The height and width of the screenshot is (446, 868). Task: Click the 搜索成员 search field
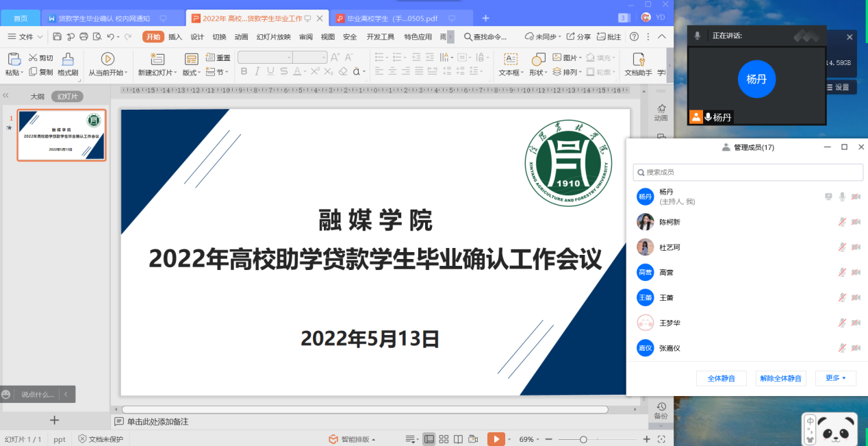[x=748, y=172]
